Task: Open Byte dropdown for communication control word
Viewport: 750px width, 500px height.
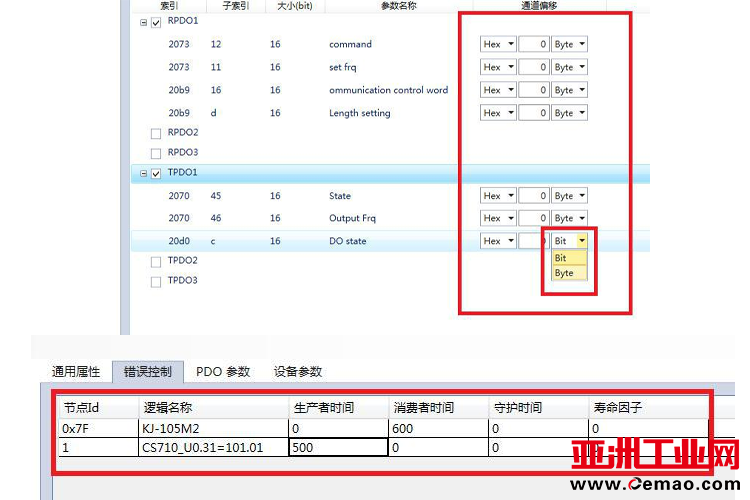Action: (x=569, y=90)
